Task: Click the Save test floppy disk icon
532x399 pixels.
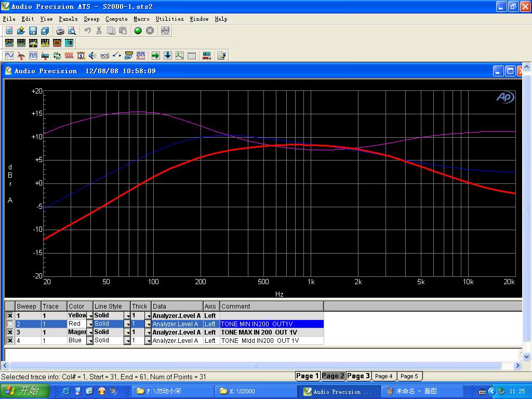Action: pos(33,31)
